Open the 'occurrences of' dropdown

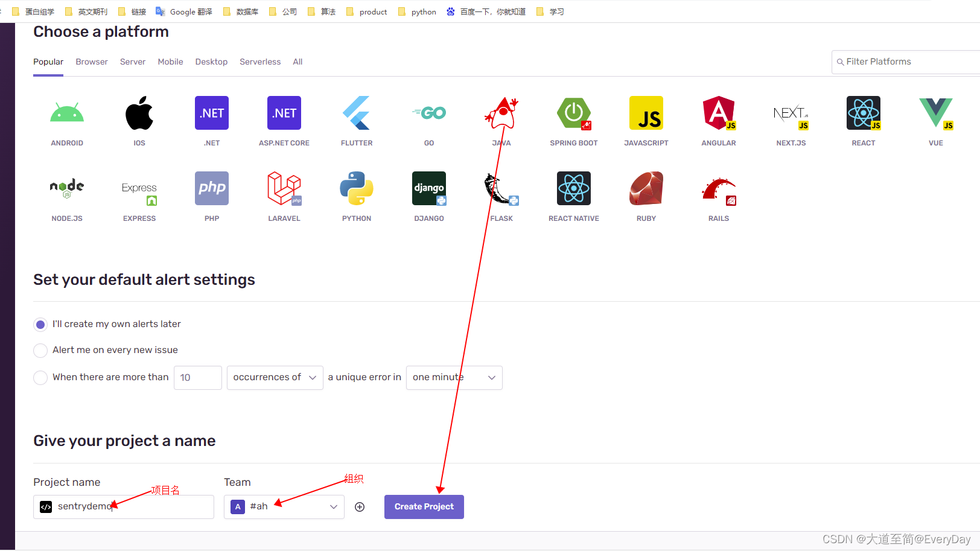pos(275,378)
